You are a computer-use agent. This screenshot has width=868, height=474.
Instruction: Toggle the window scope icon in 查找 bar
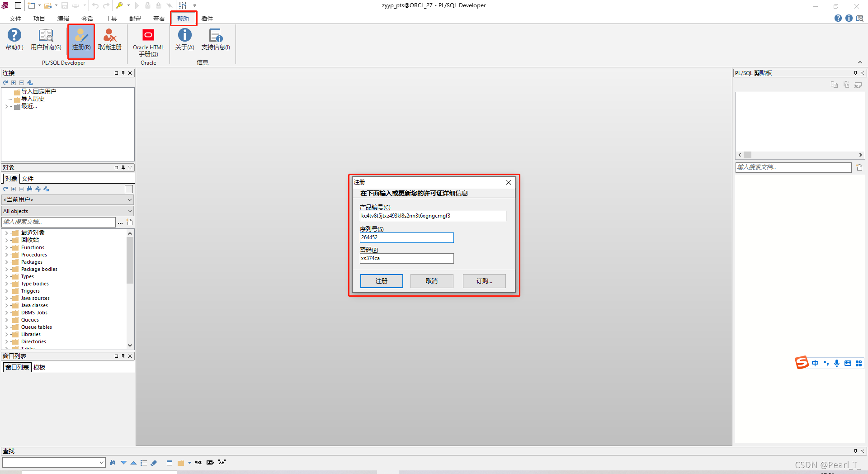tap(170, 463)
